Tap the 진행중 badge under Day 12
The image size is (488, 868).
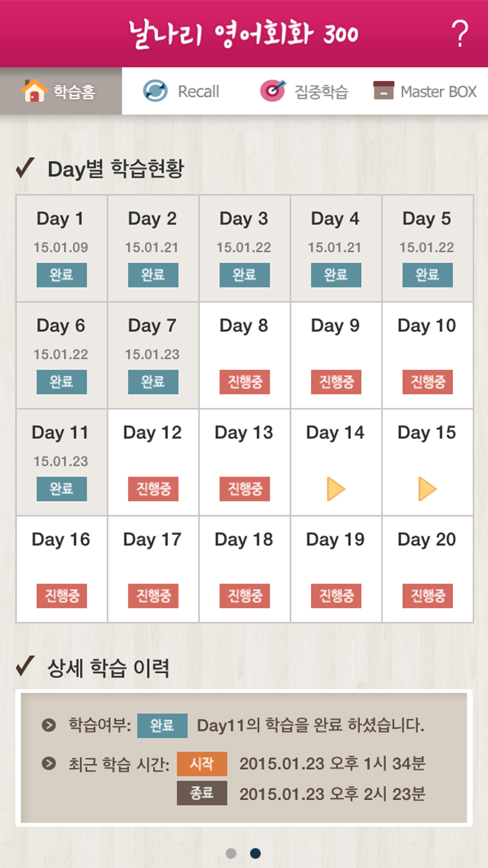coord(153,489)
